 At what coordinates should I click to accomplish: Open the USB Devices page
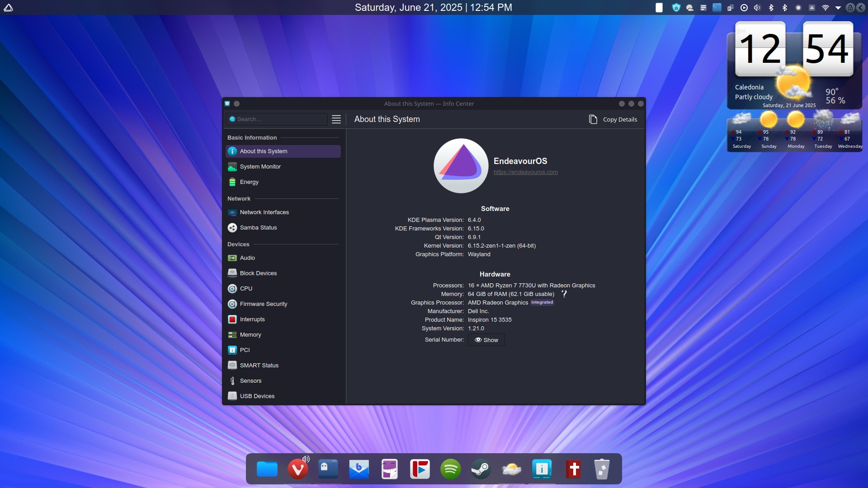point(257,396)
